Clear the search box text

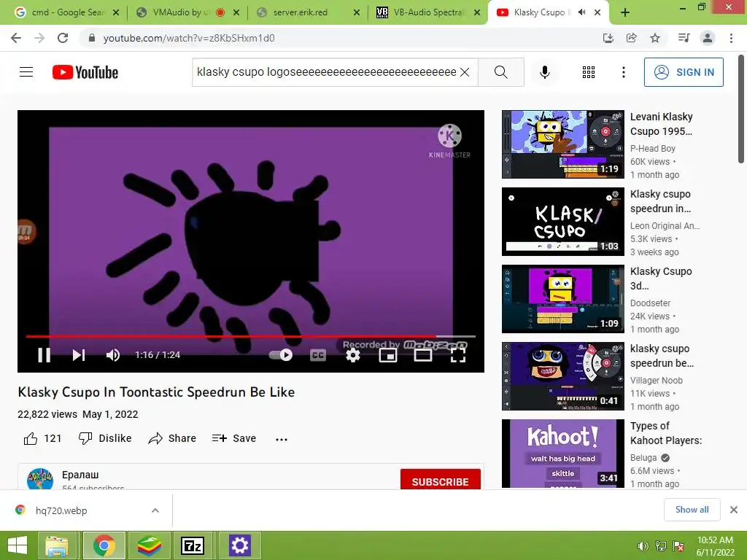click(465, 72)
